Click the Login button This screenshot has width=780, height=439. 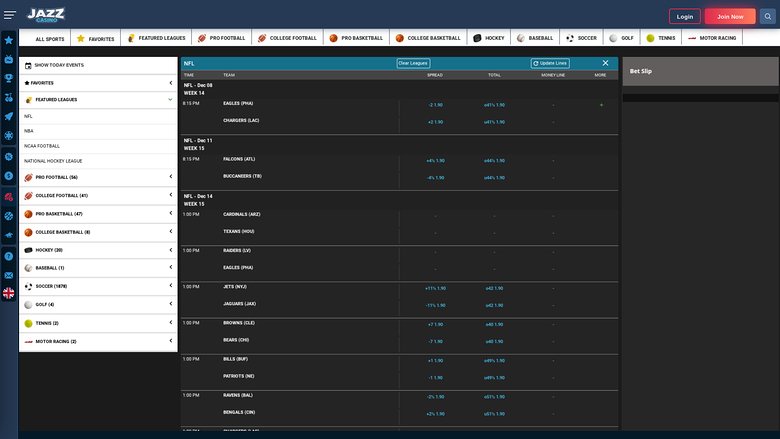684,16
